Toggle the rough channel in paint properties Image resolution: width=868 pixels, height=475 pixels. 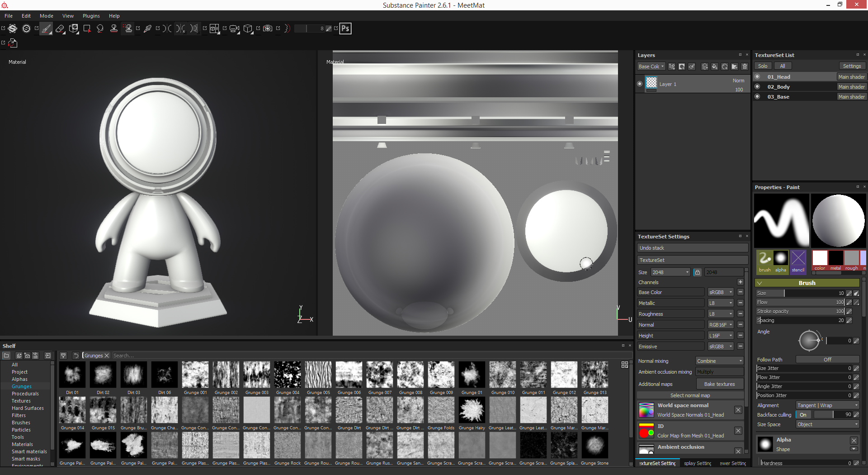point(851,261)
